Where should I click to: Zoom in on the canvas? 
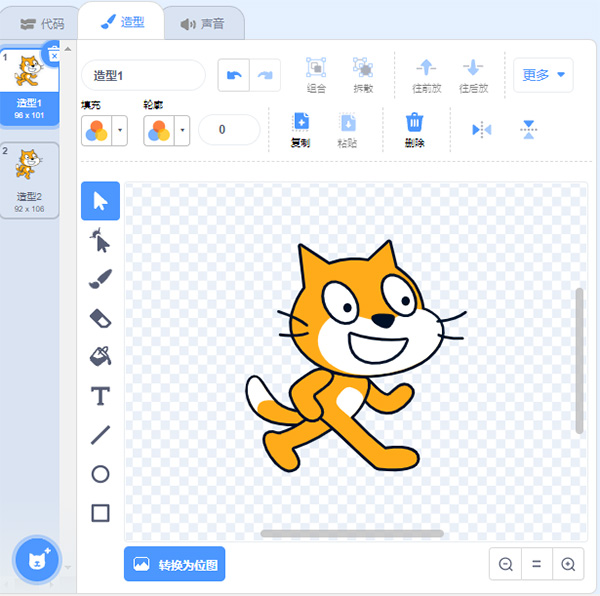click(568, 564)
